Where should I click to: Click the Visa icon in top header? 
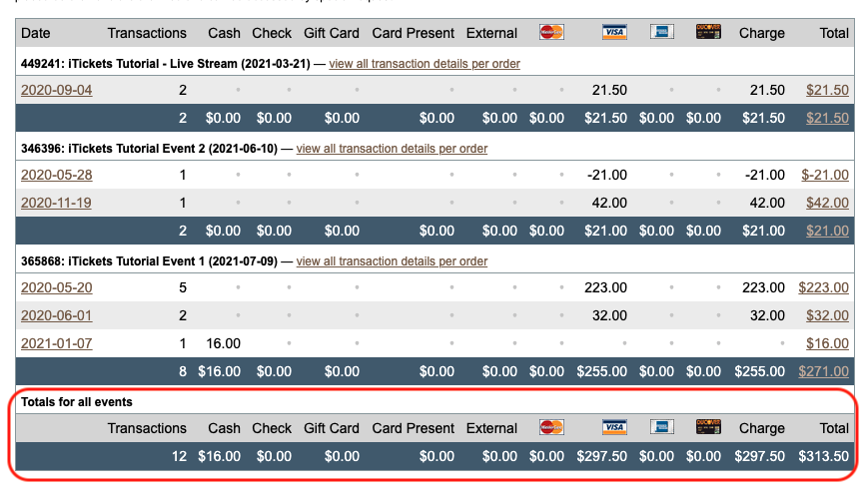click(x=614, y=32)
